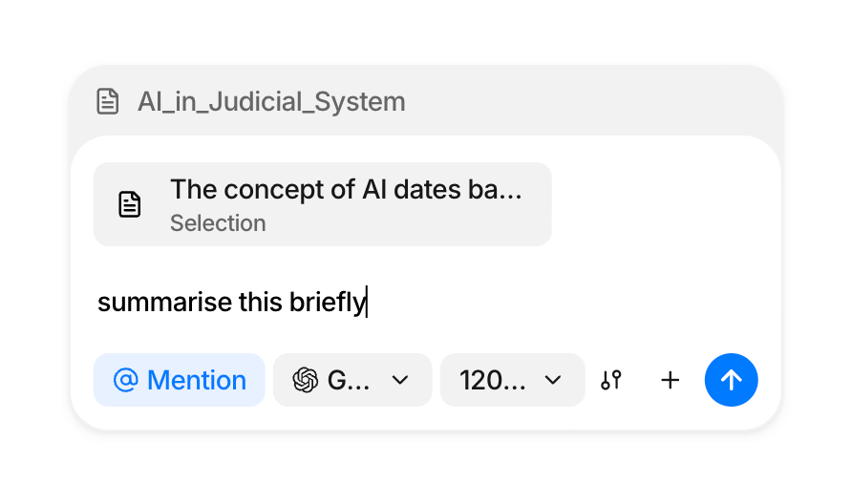Click "The concept of AI dates ba..." text
852x504 pixels.
(346, 189)
